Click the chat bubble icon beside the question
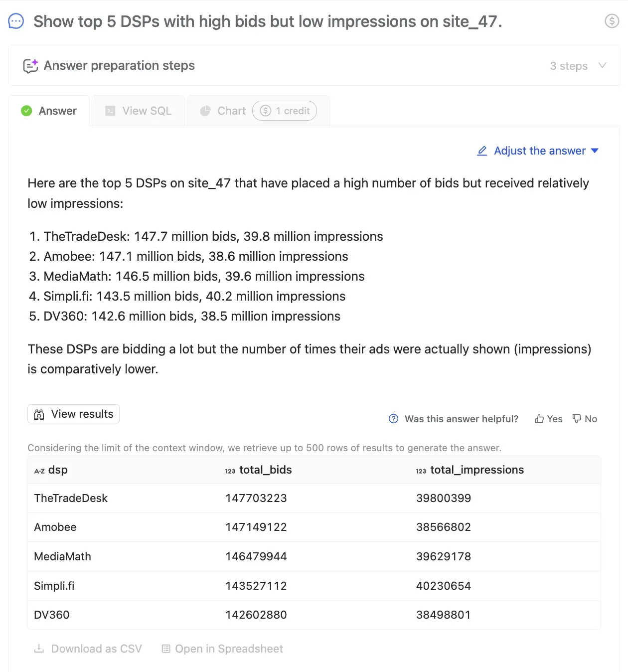 point(16,21)
